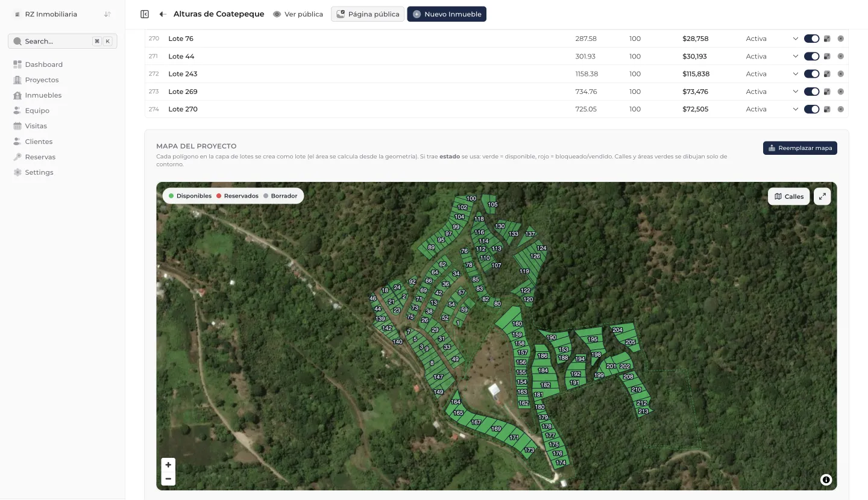
Task: Click the remove icon for Lote 269
Action: [841, 92]
